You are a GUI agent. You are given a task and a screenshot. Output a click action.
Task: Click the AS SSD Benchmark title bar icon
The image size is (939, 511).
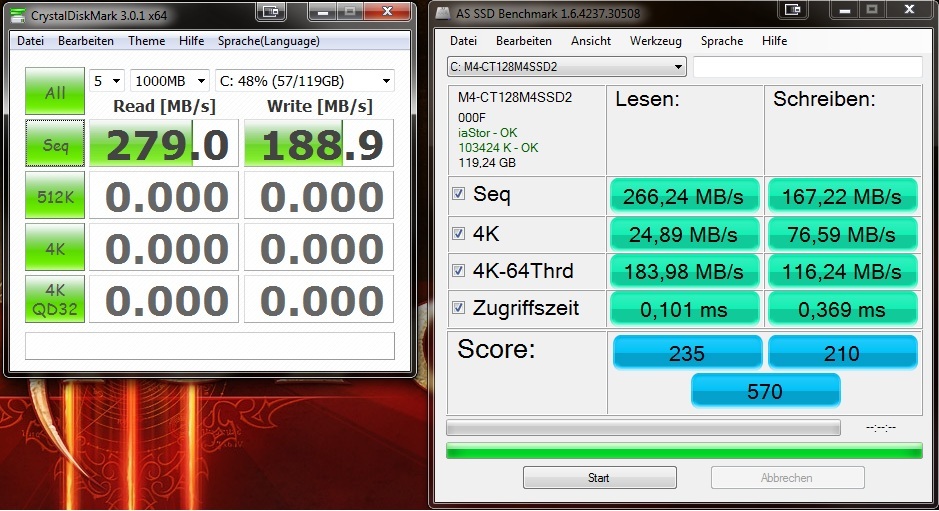(443, 13)
